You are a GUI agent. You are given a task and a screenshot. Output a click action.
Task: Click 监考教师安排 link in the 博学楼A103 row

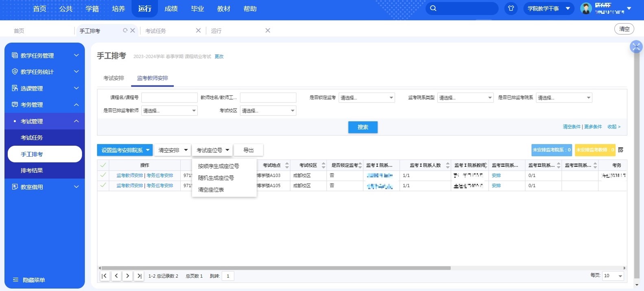tap(130, 175)
